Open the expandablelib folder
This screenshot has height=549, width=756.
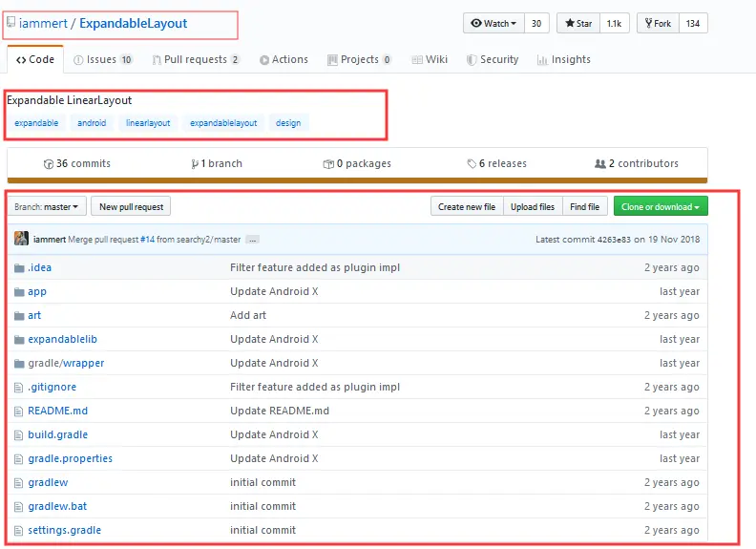coord(63,339)
